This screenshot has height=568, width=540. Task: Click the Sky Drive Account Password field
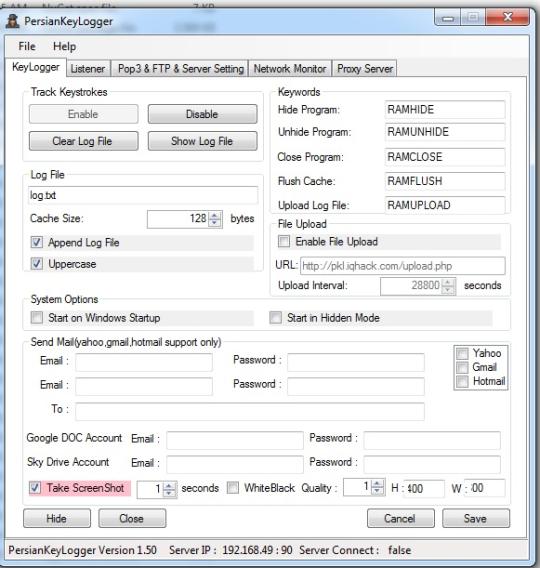432,464
